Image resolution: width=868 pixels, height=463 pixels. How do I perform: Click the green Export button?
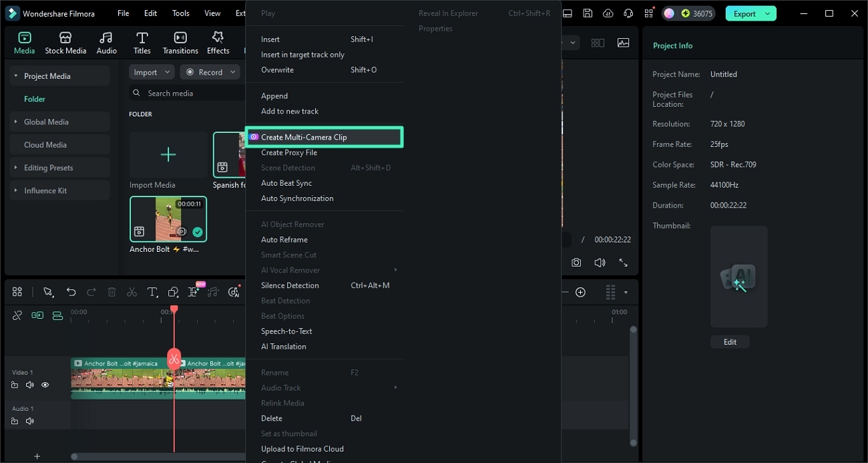coord(743,13)
